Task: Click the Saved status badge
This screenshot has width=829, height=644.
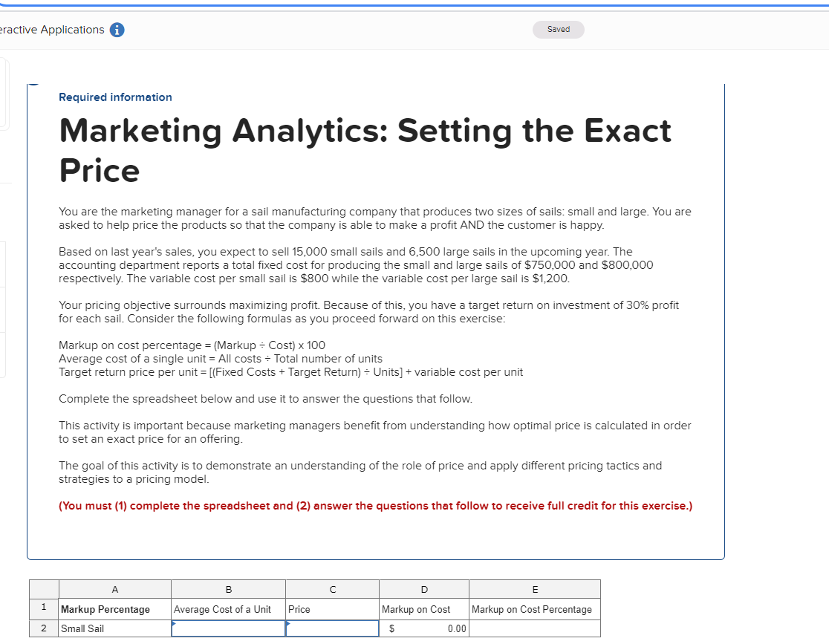Action: [558, 29]
